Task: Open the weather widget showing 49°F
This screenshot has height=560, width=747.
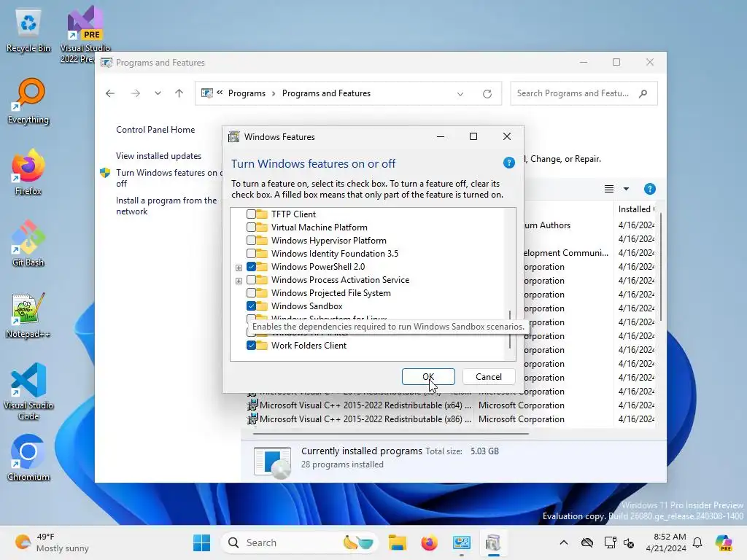Action: pyautogui.click(x=52, y=542)
